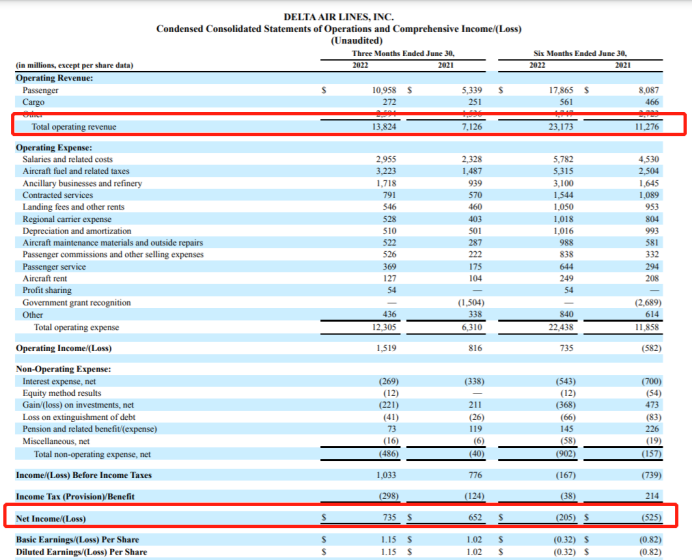Click the 'Interest expense, net' label
The width and height of the screenshot is (692, 560).
click(x=59, y=381)
